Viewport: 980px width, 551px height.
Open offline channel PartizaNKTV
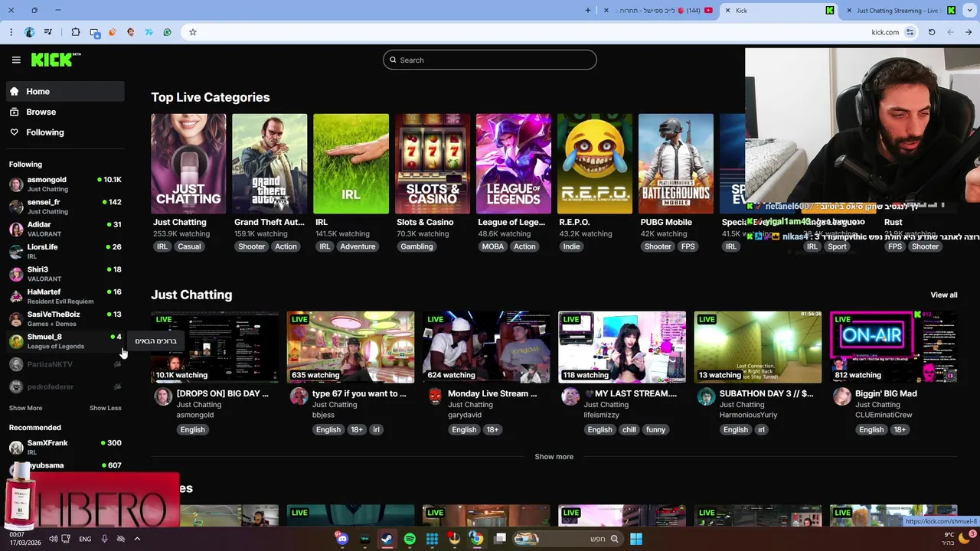click(x=65, y=364)
